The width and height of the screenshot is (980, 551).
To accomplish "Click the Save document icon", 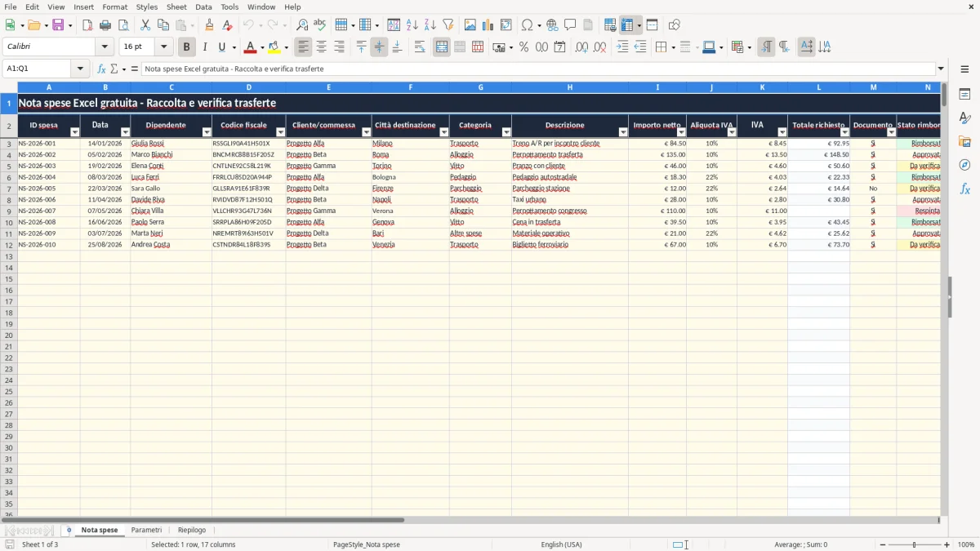I will tap(58, 25).
